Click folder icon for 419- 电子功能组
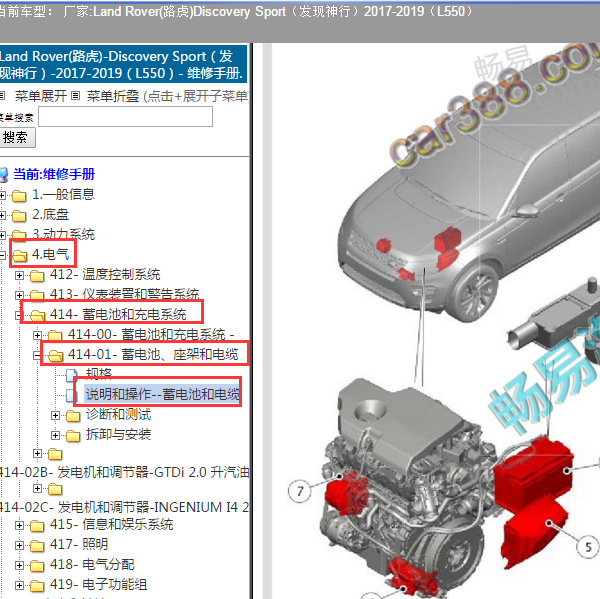Screen dimensions: 600x599 tap(37, 585)
